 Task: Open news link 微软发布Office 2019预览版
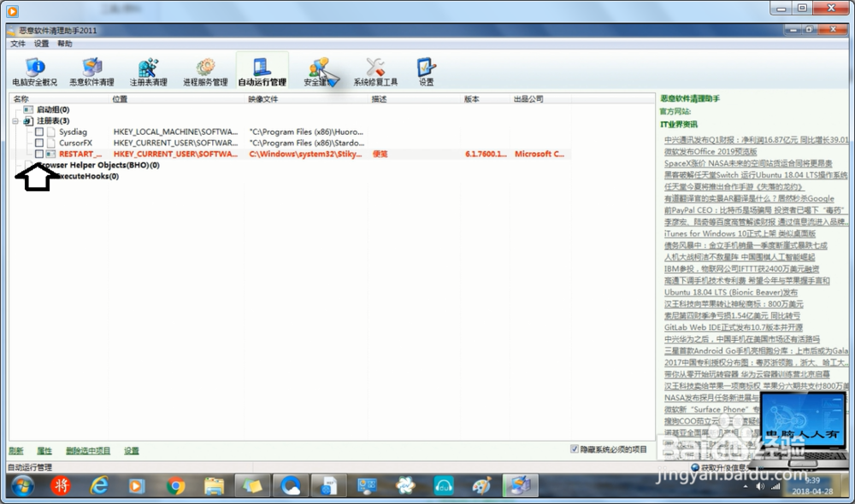coord(711,151)
